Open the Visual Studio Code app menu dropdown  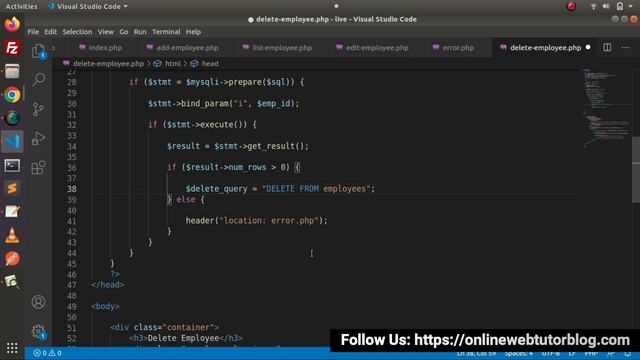point(88,6)
